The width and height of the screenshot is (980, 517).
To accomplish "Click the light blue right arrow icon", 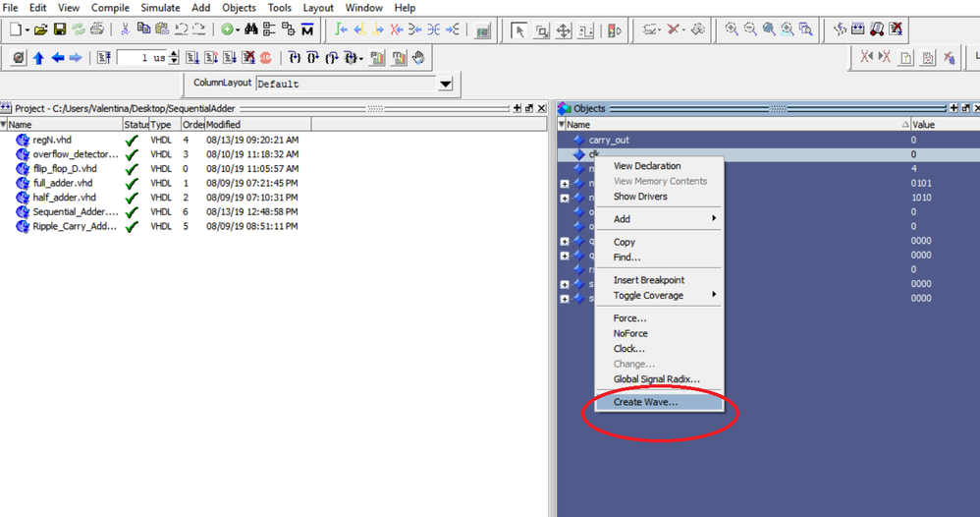I will (76, 58).
